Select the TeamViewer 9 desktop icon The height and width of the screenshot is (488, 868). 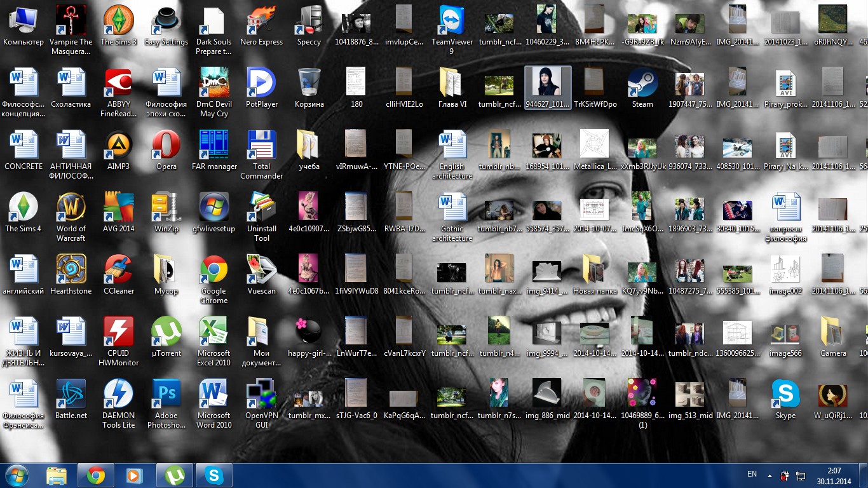pos(452,21)
